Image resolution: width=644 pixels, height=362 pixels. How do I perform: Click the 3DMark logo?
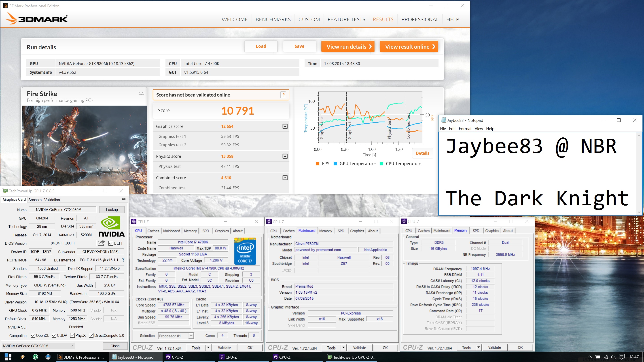coord(36,19)
